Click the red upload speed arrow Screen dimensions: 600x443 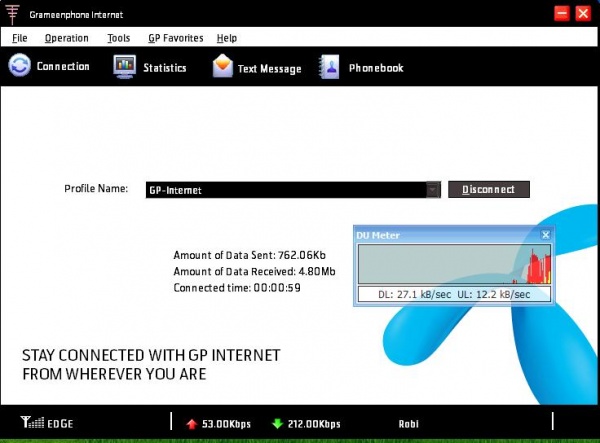pos(192,424)
